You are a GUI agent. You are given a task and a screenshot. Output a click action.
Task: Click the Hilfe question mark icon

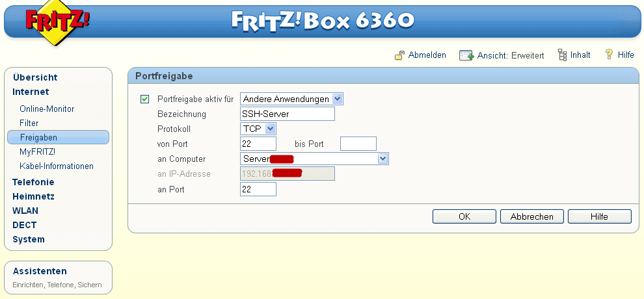tap(610, 55)
